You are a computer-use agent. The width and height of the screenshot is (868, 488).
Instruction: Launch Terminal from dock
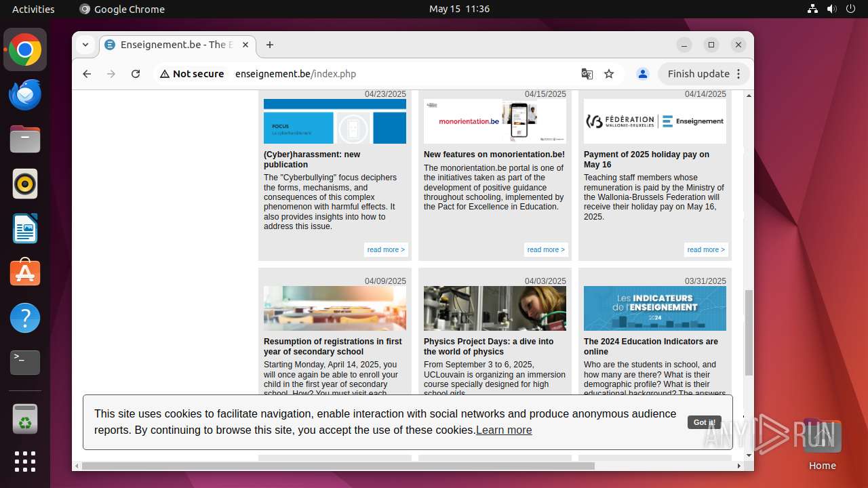(25, 363)
